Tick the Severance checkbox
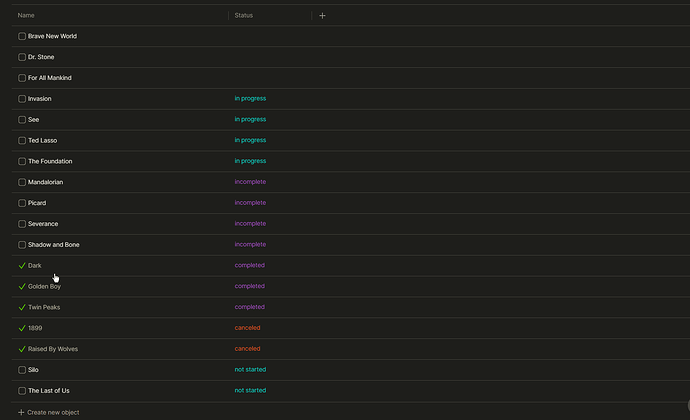Screen dimensions: 690x420 [22, 224]
